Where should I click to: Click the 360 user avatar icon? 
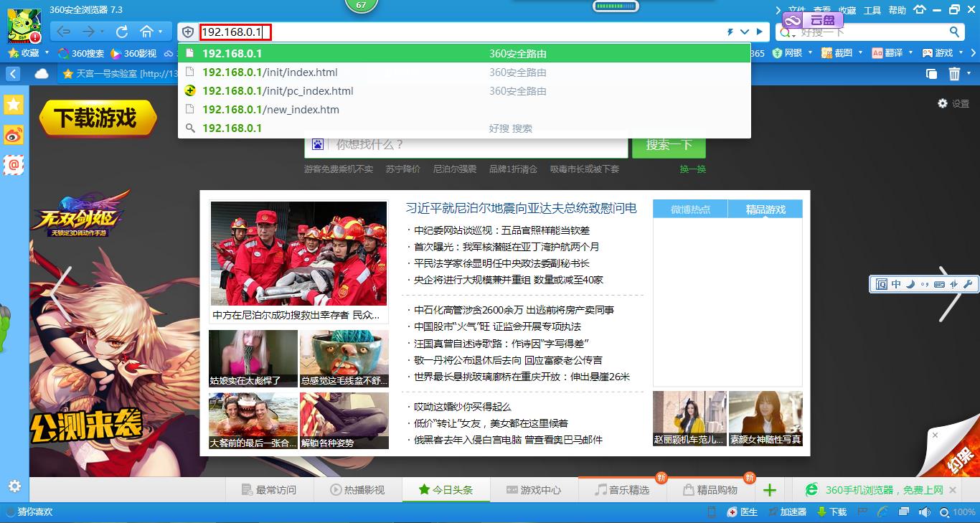click(24, 26)
